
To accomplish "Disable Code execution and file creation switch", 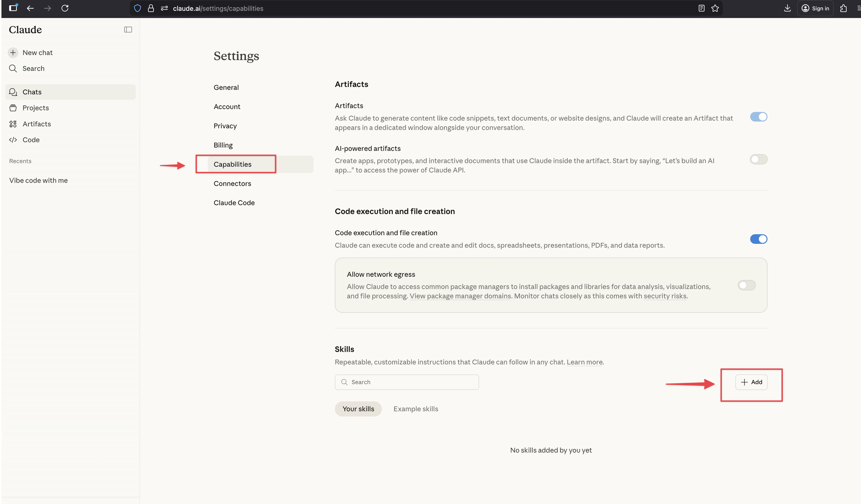I will click(759, 239).
